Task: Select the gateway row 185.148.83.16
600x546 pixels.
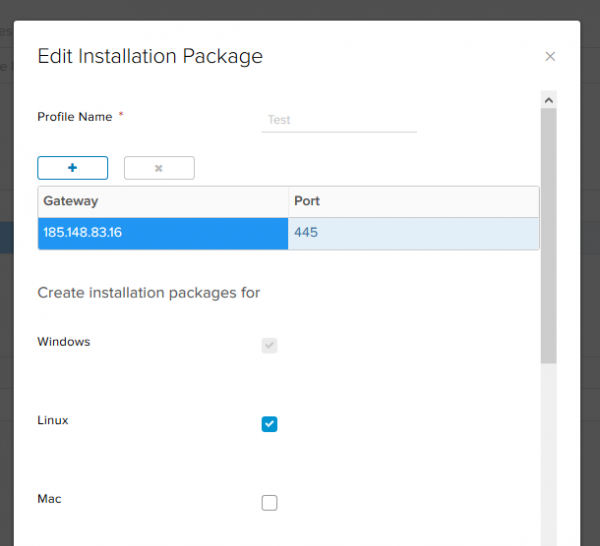Action: pos(163,232)
